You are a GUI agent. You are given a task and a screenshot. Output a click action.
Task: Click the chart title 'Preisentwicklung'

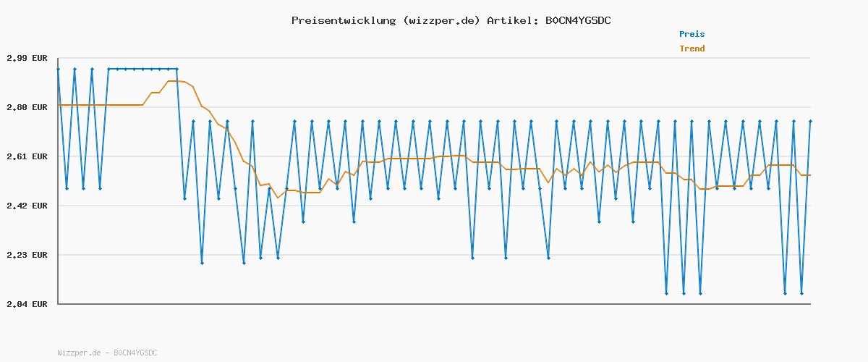pos(344,20)
